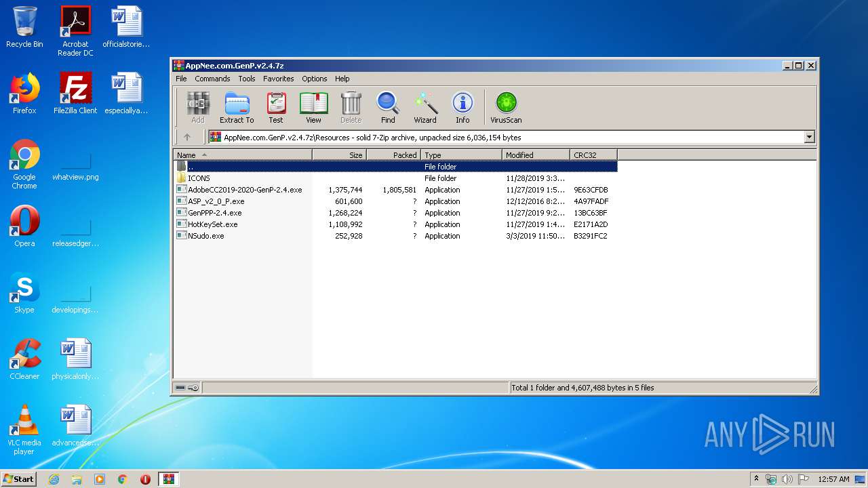Show hidden tray icons arrow
This screenshot has height=488, width=868.
click(x=756, y=479)
